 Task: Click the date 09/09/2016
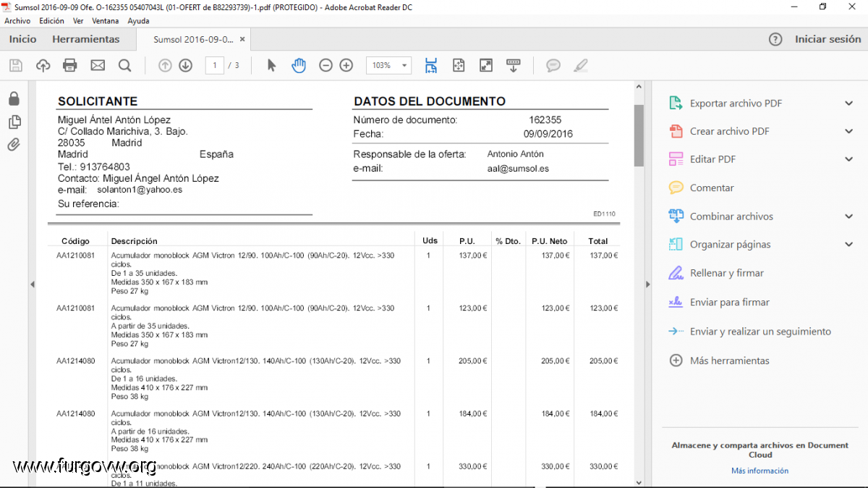(548, 134)
